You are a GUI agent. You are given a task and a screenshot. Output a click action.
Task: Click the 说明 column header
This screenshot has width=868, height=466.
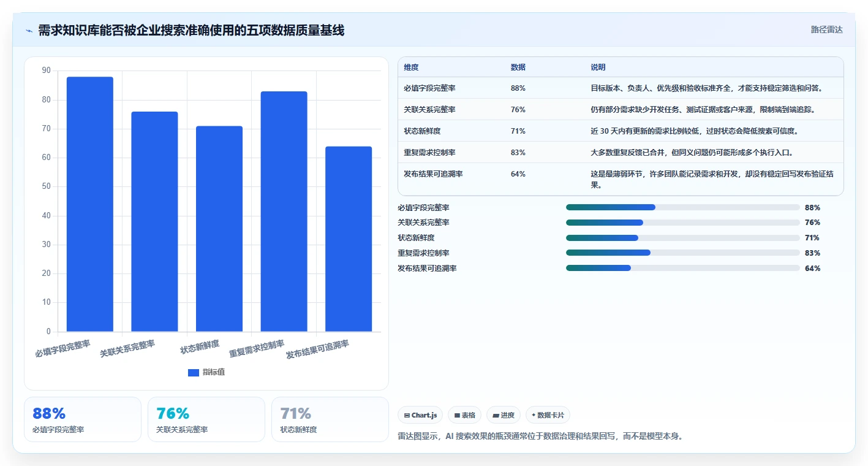(x=598, y=67)
